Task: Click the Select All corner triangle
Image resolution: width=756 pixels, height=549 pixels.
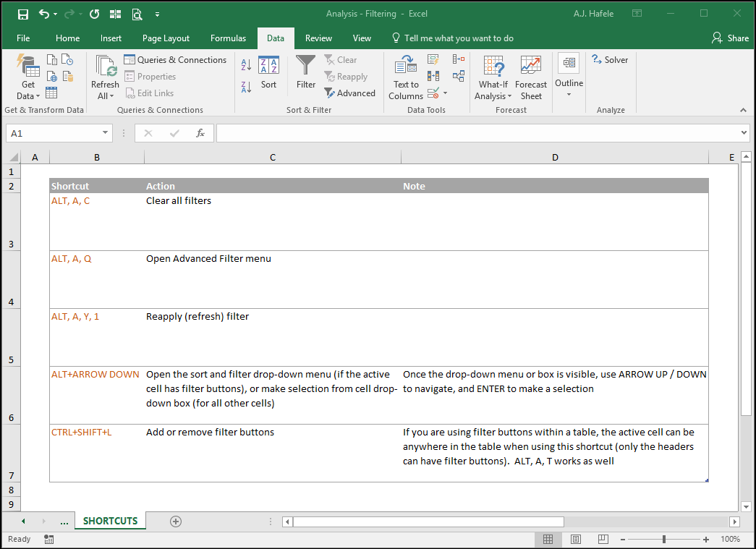Action: pyautogui.click(x=14, y=157)
